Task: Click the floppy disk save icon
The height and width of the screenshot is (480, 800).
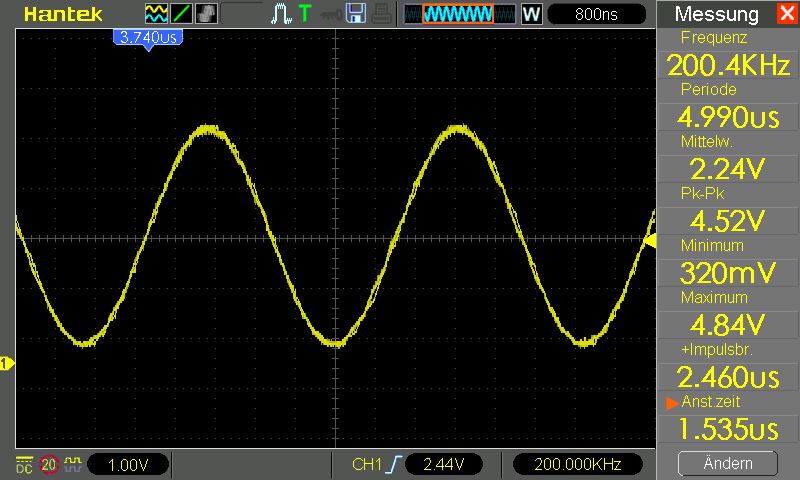Action: (x=356, y=13)
